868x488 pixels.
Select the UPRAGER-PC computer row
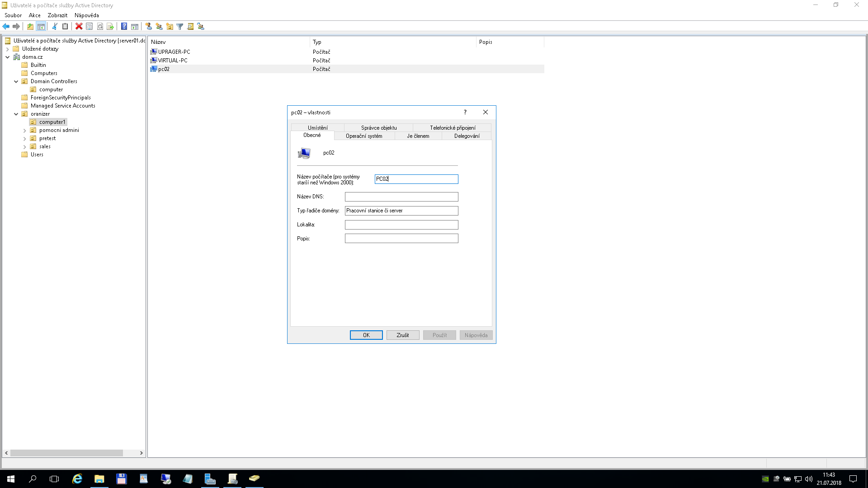click(x=346, y=52)
